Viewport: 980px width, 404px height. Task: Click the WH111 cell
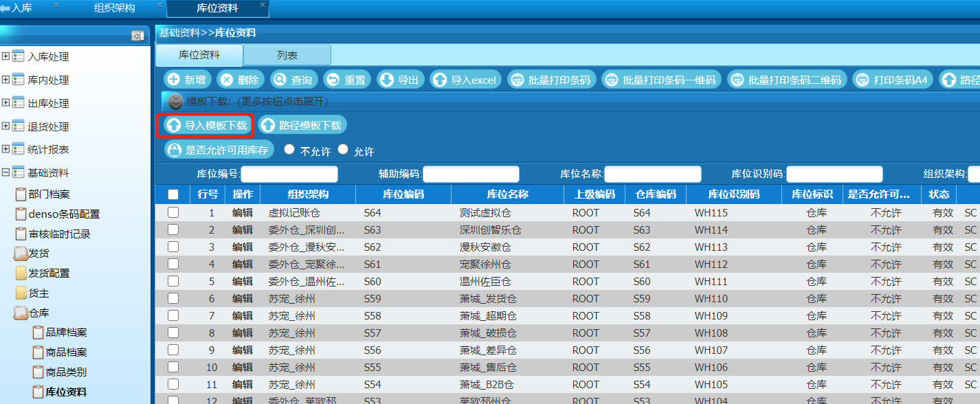point(711,282)
